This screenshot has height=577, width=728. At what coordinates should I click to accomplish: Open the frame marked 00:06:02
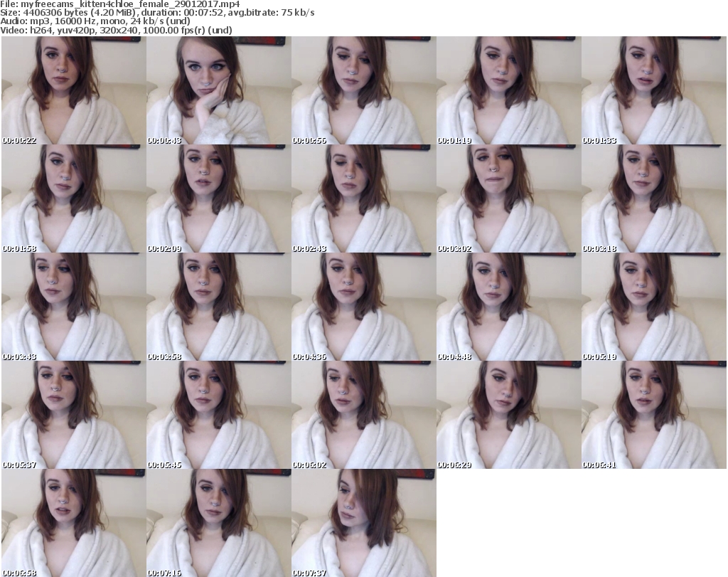pos(363,415)
